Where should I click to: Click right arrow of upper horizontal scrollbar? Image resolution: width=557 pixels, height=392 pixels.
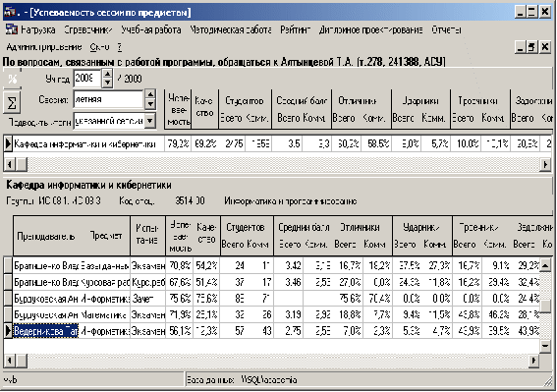click(x=545, y=164)
